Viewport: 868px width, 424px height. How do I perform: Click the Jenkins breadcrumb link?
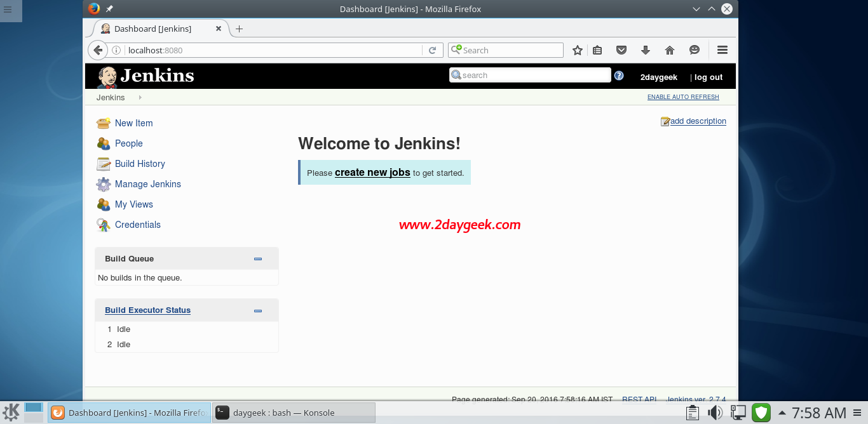111,98
